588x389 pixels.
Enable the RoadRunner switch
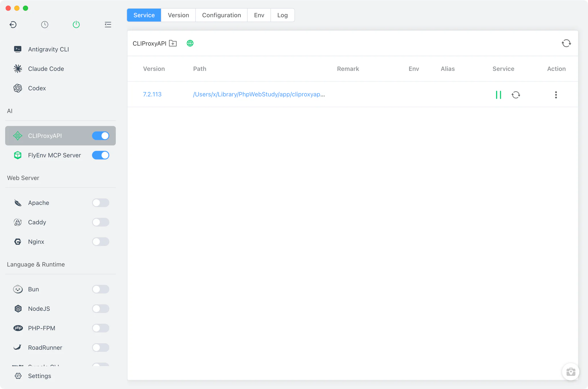pyautogui.click(x=101, y=347)
